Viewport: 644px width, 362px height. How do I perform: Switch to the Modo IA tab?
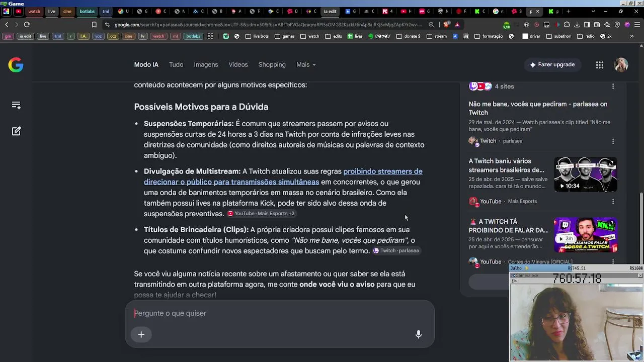click(146, 65)
